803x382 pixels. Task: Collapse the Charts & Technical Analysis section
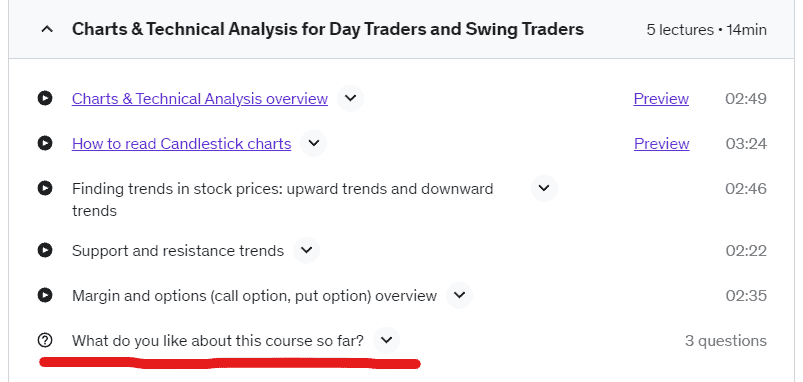click(47, 29)
